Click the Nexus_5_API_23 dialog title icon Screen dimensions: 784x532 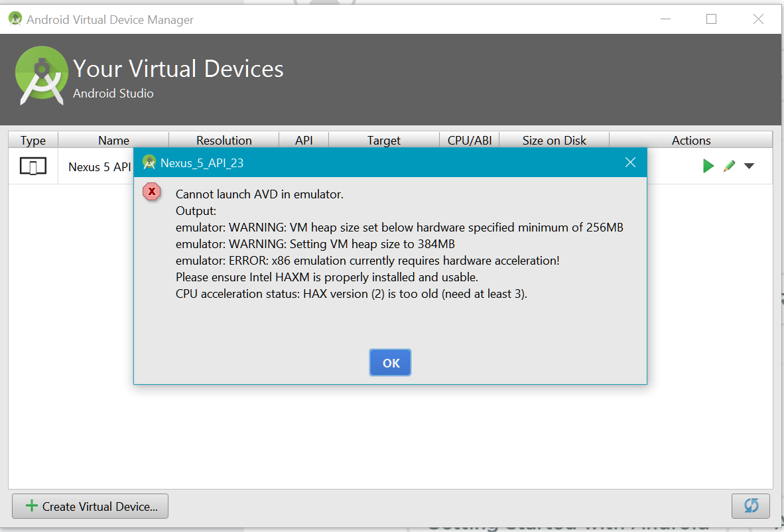point(149,163)
